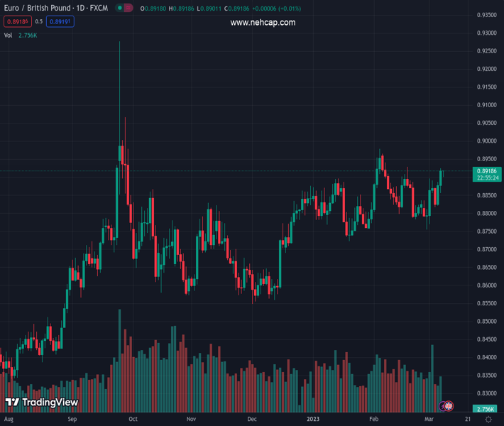Screen dimensions: 504x426
Task: Click the 0.90000 level on price scale
Action: tap(486, 141)
